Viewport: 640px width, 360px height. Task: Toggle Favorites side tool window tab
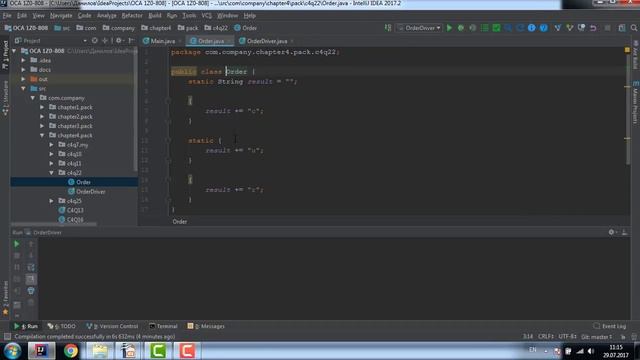(5, 298)
